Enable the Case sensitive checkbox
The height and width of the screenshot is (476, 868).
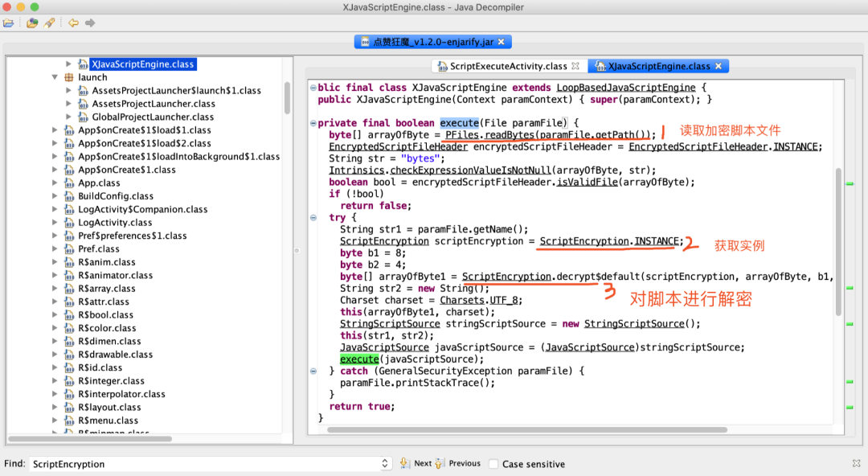point(493,464)
